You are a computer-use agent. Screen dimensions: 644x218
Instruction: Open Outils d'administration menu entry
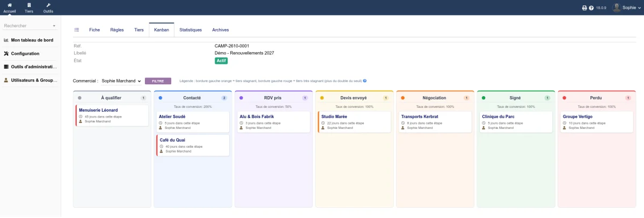click(33, 67)
